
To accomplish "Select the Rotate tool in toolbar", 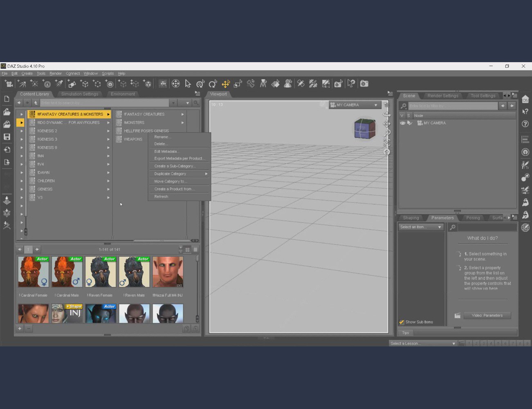I will coord(213,84).
